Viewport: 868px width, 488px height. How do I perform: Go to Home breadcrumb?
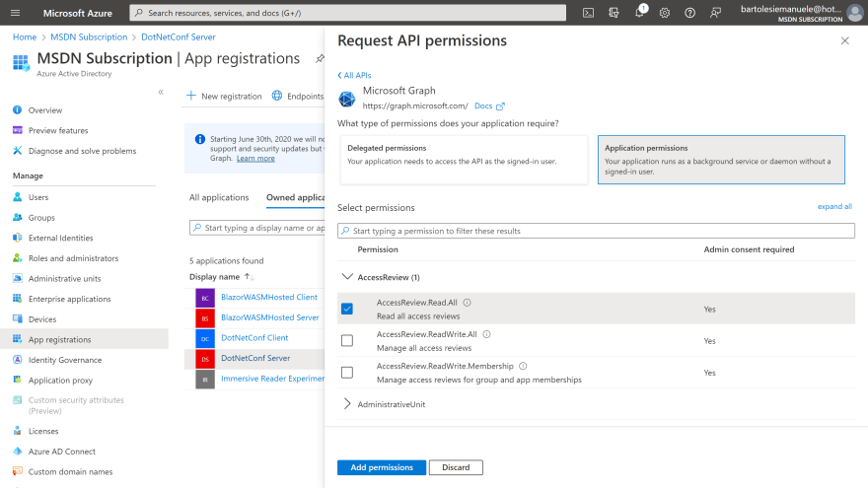[25, 37]
